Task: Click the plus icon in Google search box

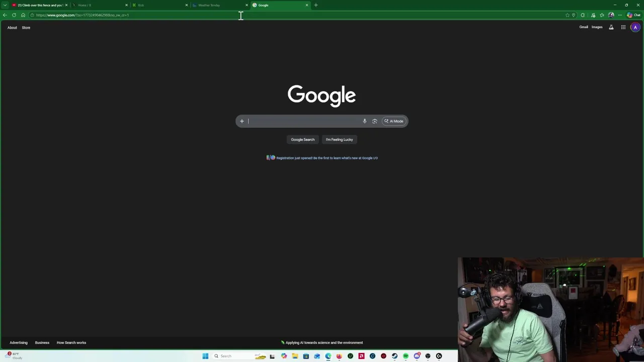Action: pyautogui.click(x=242, y=121)
